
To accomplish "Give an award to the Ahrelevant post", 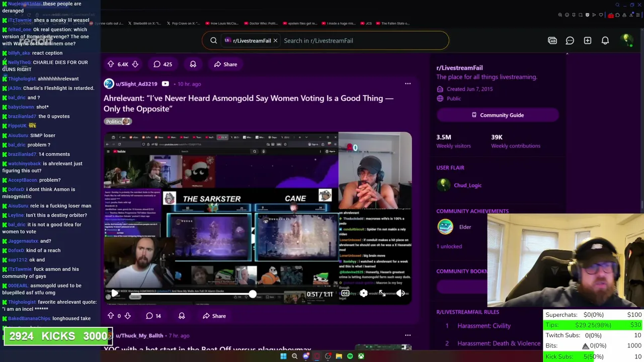I will click(x=182, y=316).
